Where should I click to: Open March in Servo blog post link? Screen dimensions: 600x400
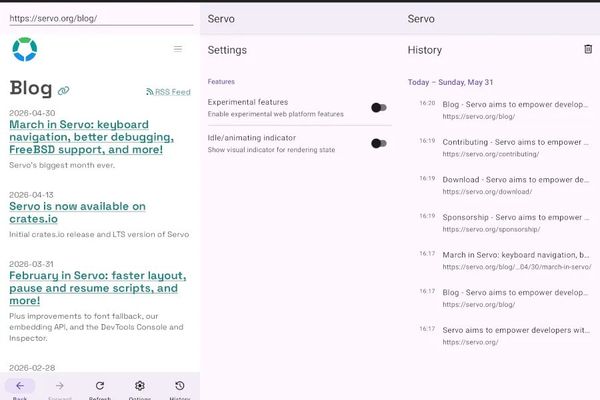tap(91, 137)
